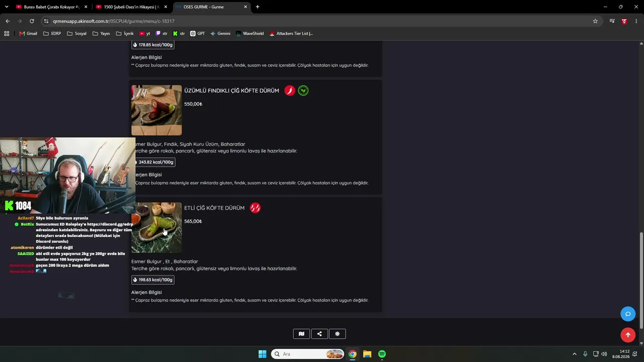Screen dimensions: 644x362
Task: Open the Twitch 'str' bookmark
Action: [x=162, y=34]
